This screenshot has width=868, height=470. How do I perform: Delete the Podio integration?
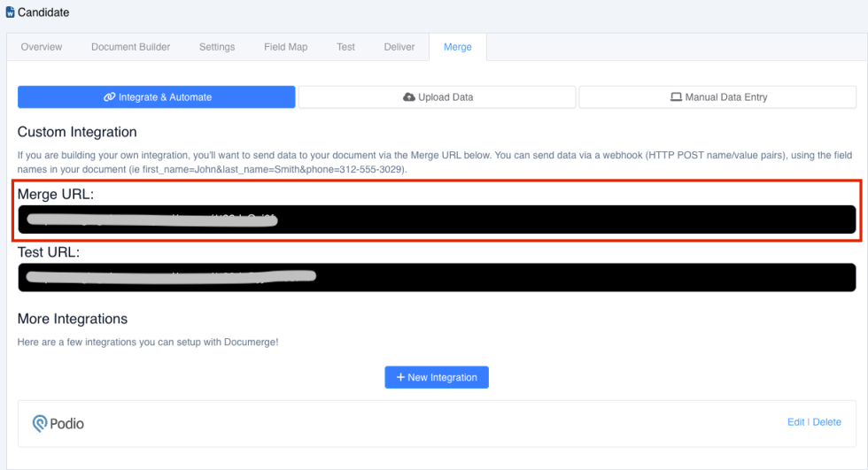click(x=827, y=422)
